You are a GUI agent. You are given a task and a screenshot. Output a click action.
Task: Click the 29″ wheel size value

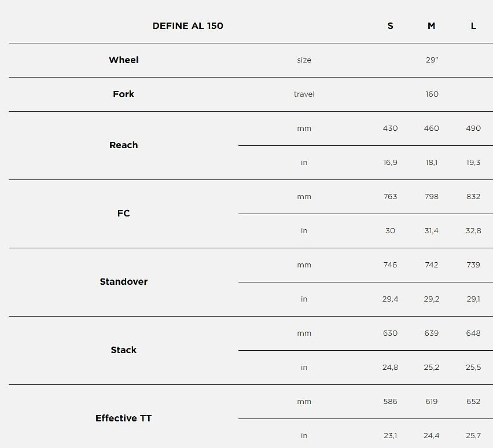432,60
